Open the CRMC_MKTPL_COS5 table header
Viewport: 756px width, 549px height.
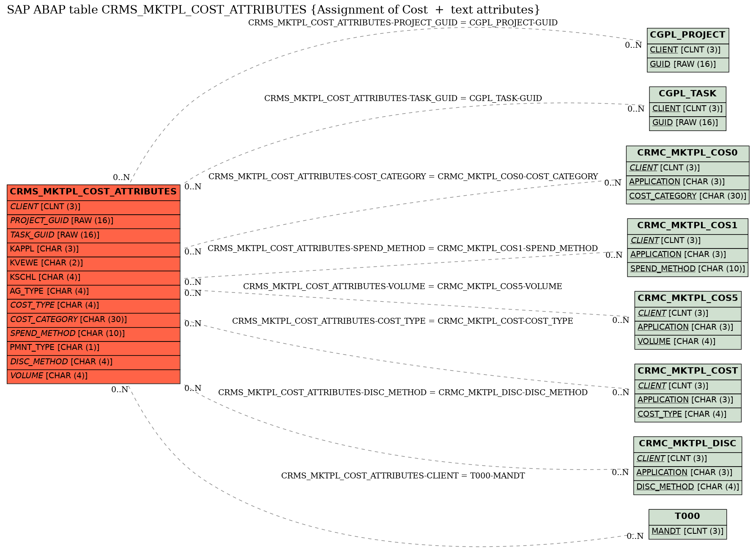pyautogui.click(x=688, y=299)
